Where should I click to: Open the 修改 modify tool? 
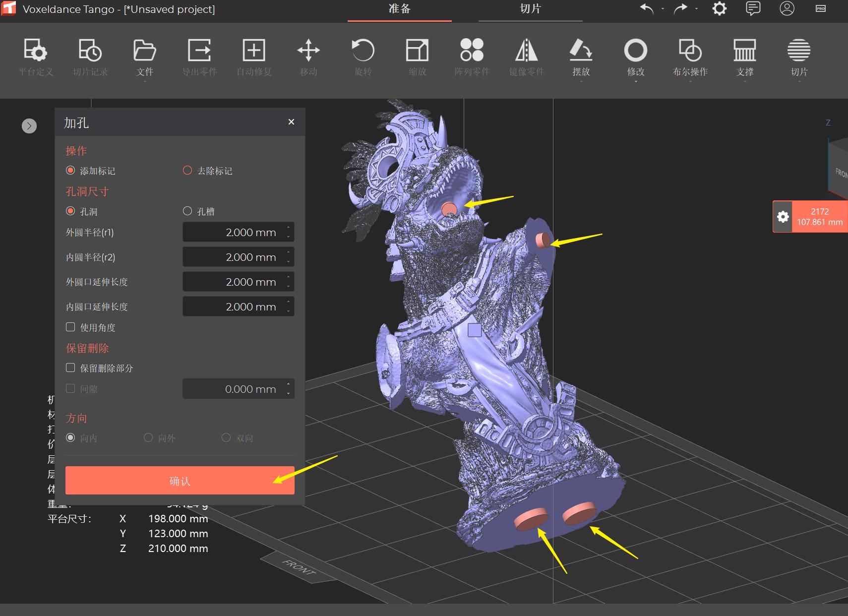pyautogui.click(x=636, y=56)
